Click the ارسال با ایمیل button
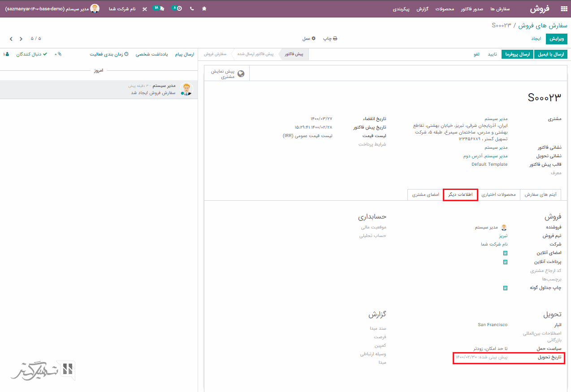The image size is (571, 392). pos(550,54)
